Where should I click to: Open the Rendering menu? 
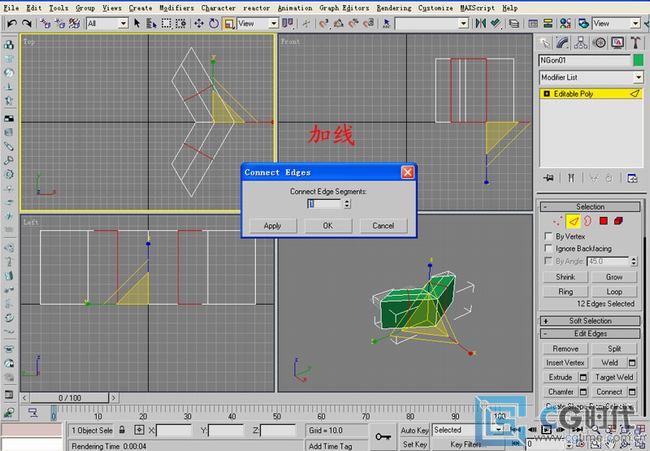click(x=394, y=8)
